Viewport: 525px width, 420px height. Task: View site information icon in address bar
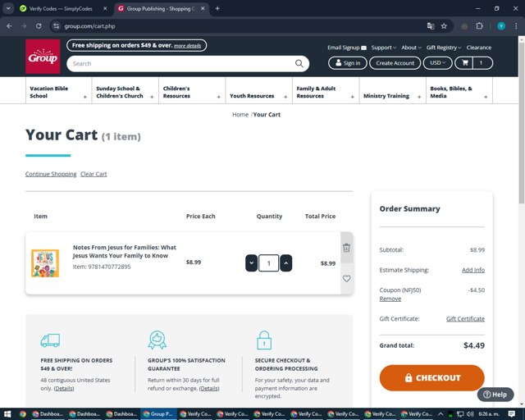click(57, 26)
